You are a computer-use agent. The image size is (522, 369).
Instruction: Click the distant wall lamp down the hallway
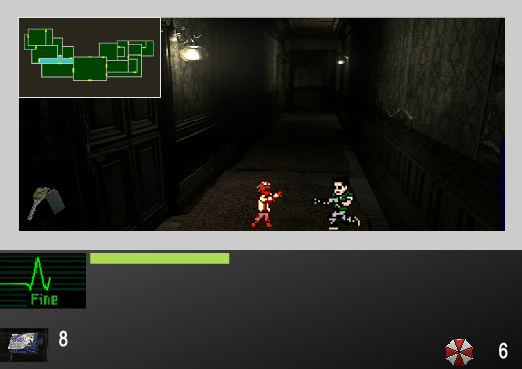[341, 61]
